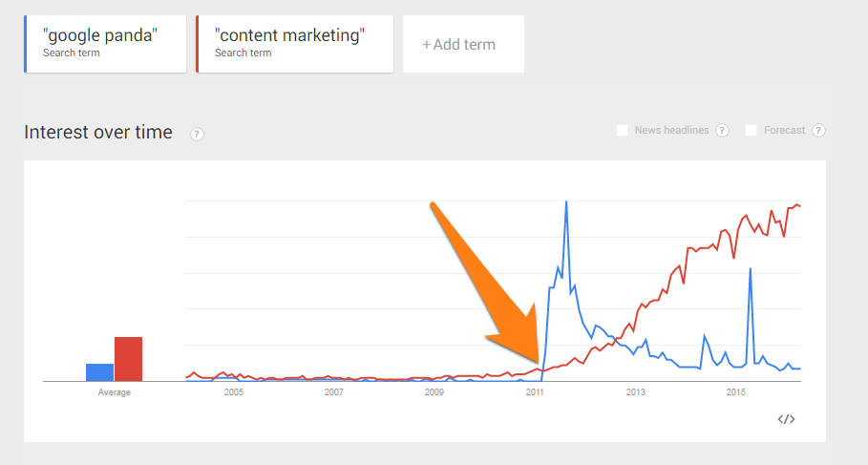The image size is (868, 465).
Task: Click help icon next to News headlines
Action: click(x=722, y=131)
